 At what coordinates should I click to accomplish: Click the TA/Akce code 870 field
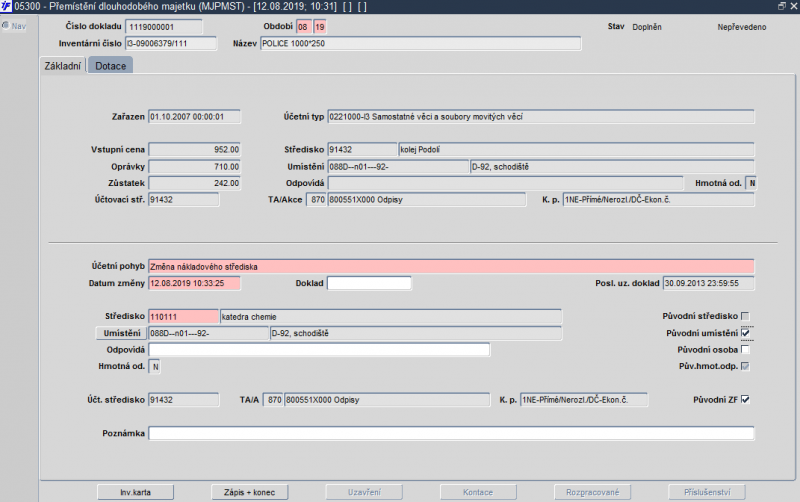coord(316,199)
